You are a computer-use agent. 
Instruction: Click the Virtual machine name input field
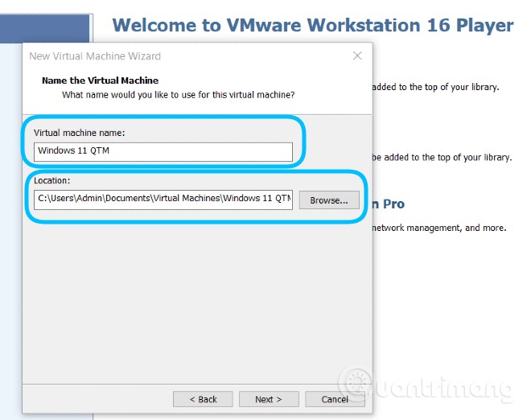[163, 151]
